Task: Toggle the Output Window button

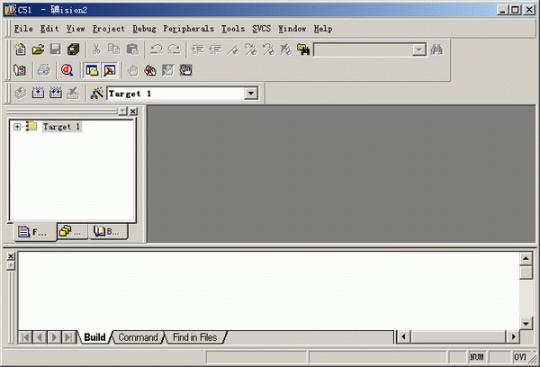Action: click(x=110, y=71)
